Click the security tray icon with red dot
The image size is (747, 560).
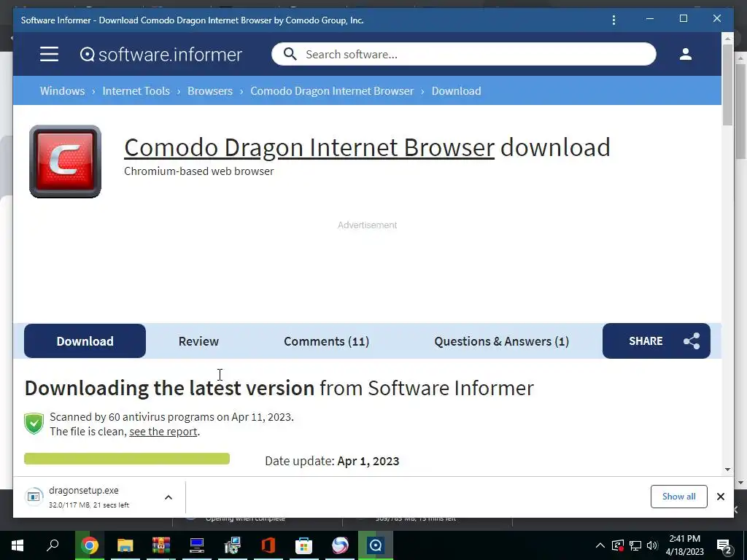pos(617,545)
